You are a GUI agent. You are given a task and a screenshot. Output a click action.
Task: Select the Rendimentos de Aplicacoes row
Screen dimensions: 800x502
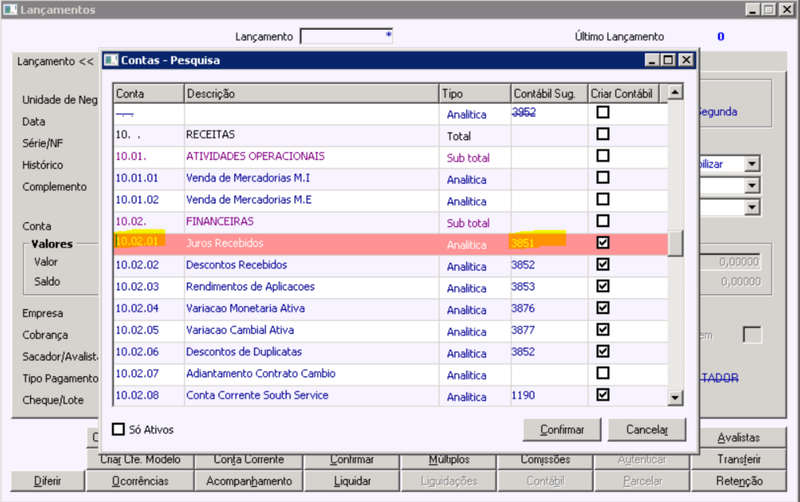(x=390, y=287)
